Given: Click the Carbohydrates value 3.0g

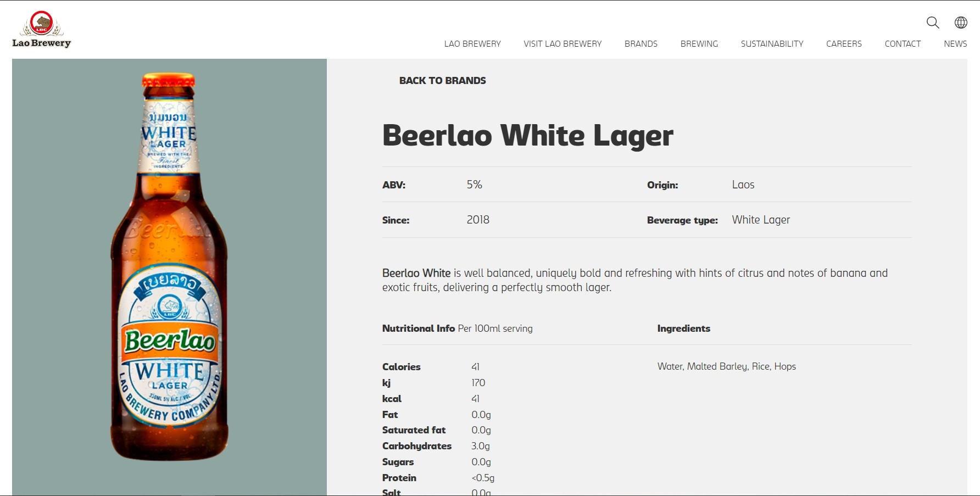Looking at the screenshot, I should [481, 446].
